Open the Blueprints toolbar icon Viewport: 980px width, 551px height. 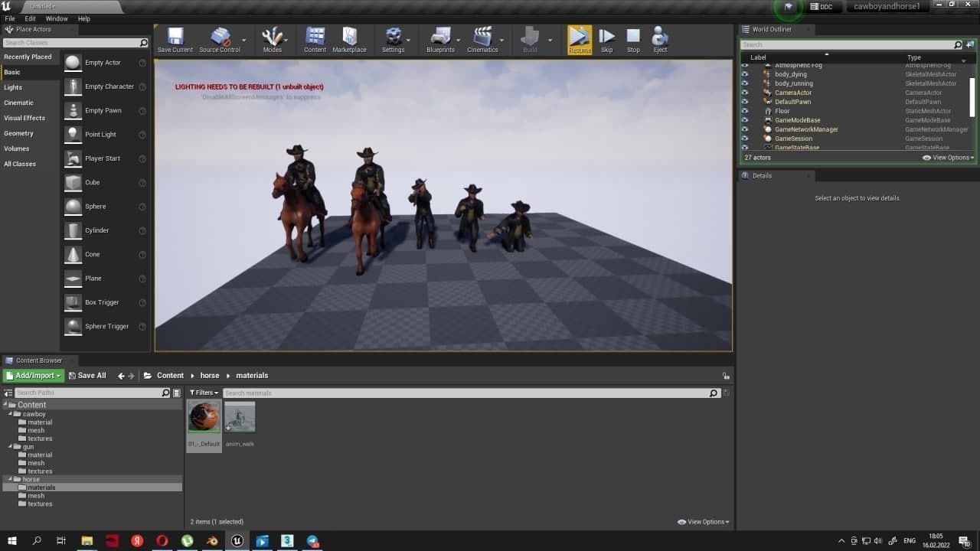coord(440,40)
